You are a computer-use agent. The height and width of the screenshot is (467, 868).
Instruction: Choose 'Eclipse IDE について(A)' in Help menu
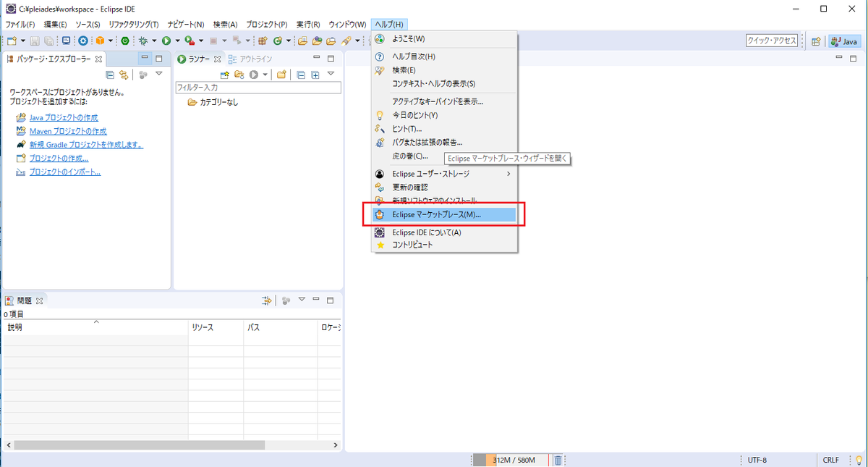[443, 232]
